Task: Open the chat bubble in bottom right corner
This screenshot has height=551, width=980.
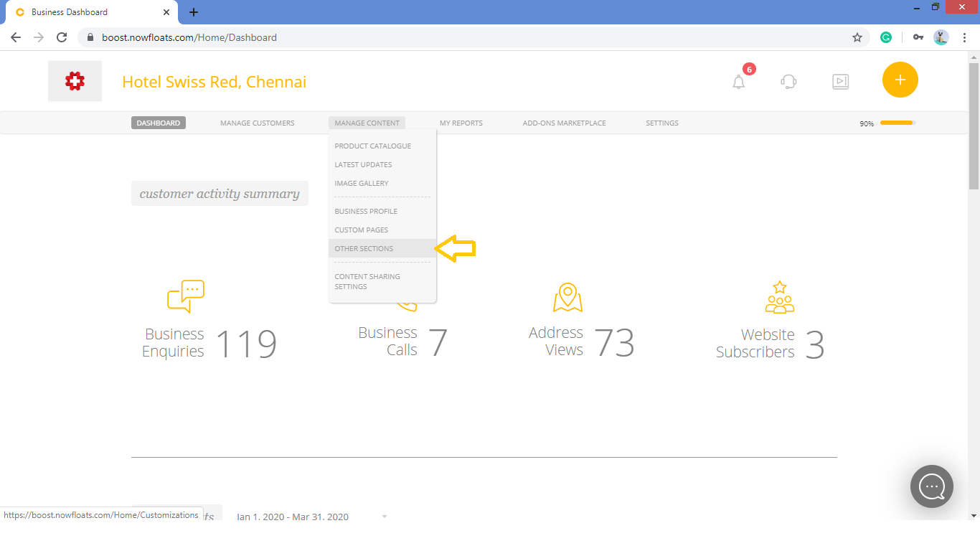Action: 931,486
